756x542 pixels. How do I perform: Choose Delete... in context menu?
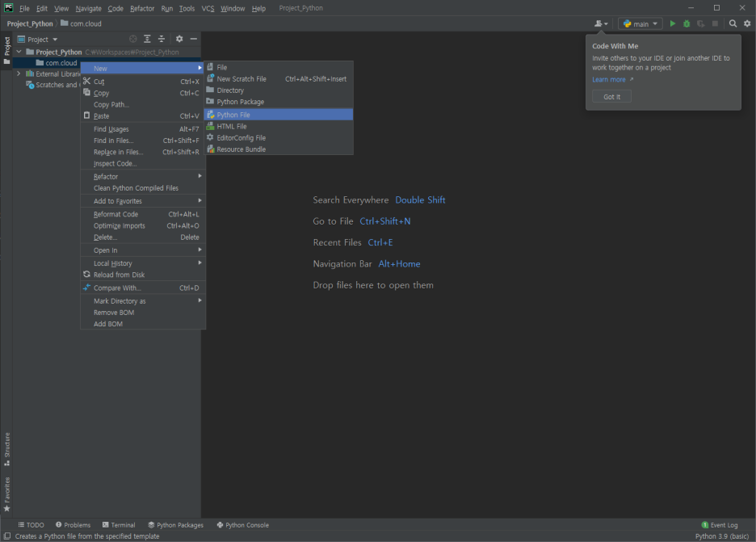143,237
